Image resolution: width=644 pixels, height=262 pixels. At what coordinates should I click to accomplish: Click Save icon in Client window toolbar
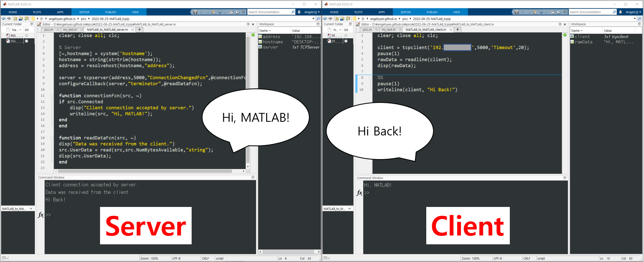click(517, 12)
